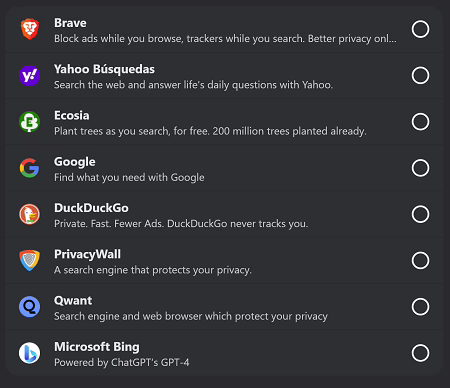Click the truncated Brave description text

tap(225, 39)
